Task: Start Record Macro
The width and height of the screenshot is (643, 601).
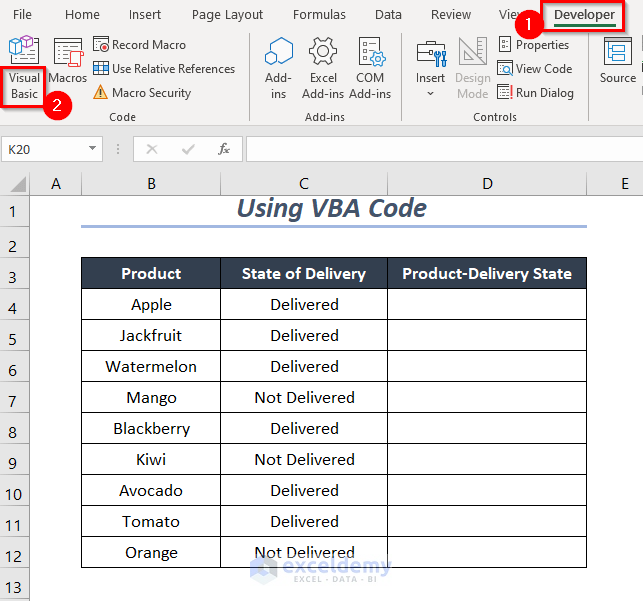Action: click(x=139, y=45)
